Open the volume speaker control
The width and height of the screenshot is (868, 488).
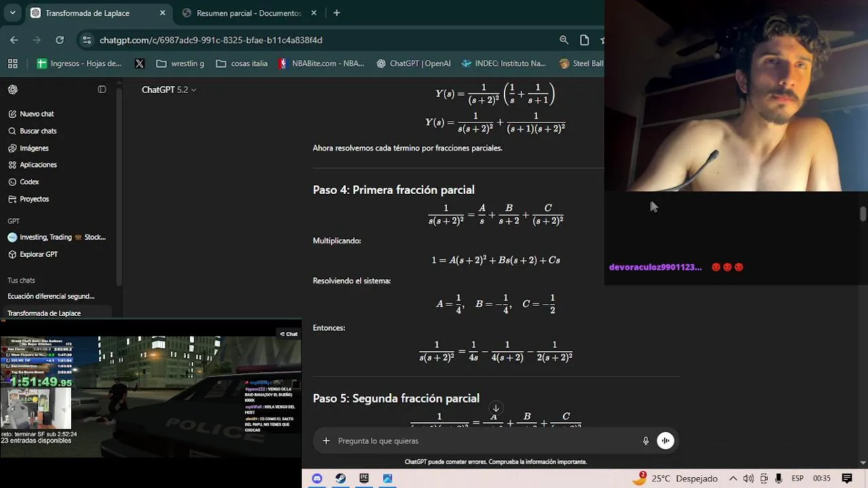pyautogui.click(x=748, y=479)
